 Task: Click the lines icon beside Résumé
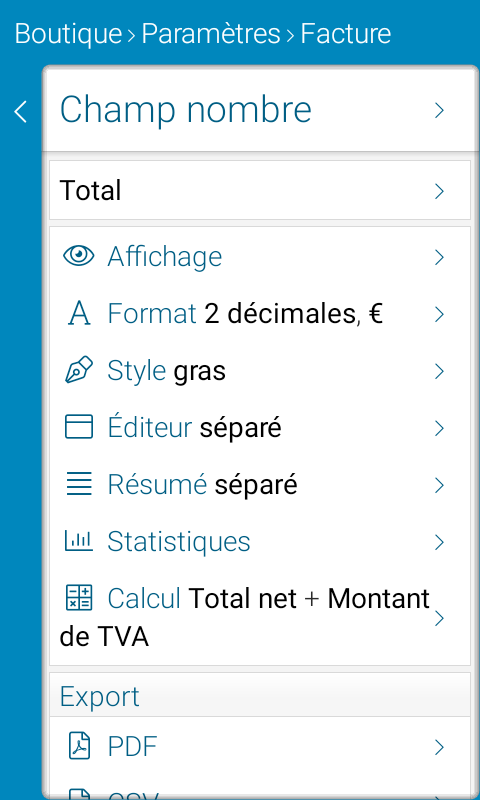coord(79,484)
